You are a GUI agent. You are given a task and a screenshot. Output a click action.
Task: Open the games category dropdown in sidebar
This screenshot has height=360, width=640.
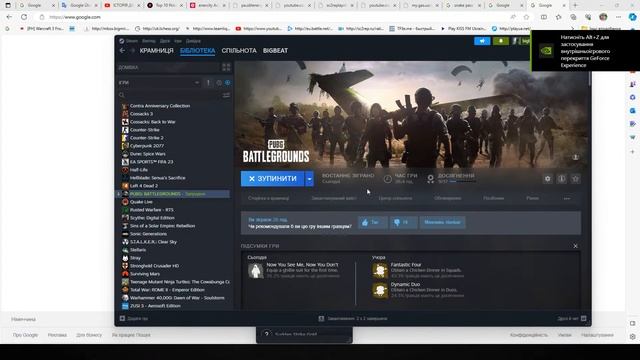(197, 83)
